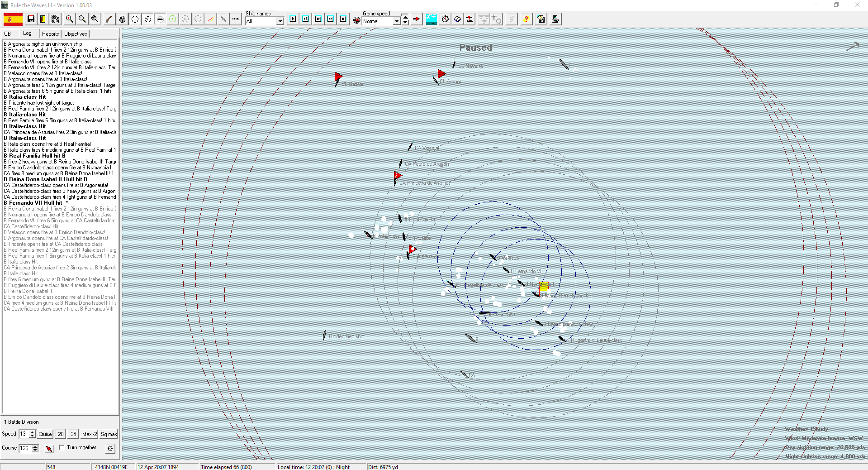The image size is (868, 470).
Task: Increase Speed value with up arrow
Action: pos(33,432)
